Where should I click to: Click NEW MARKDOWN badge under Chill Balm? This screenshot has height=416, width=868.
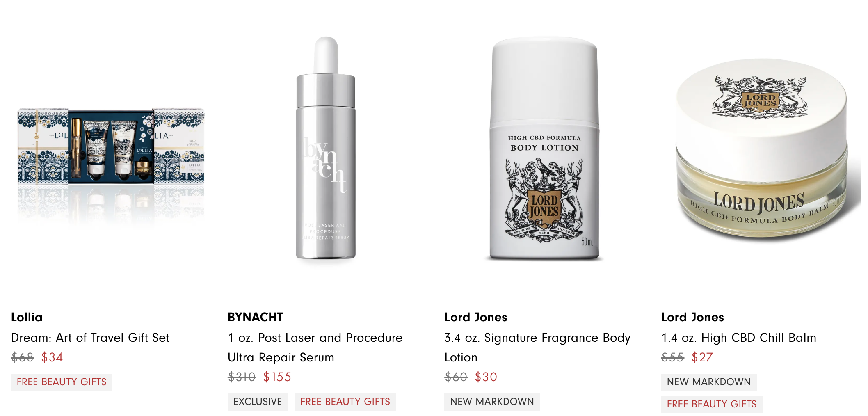click(x=709, y=382)
